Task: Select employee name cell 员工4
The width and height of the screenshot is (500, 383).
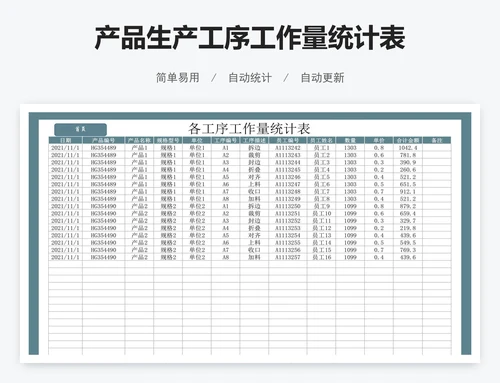Action: pyautogui.click(x=321, y=170)
